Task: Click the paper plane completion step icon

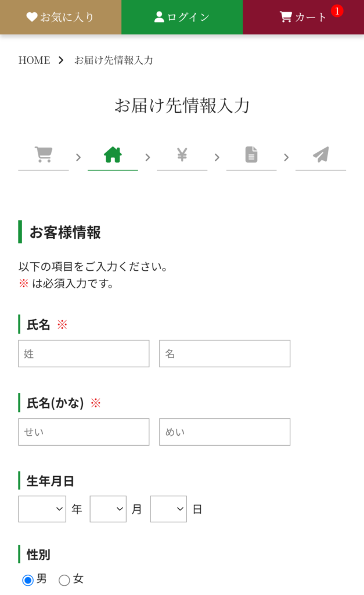Action: point(320,155)
